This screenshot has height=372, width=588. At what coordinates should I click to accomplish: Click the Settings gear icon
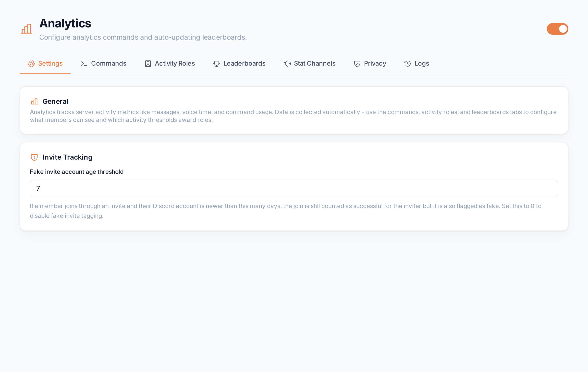[x=31, y=64]
